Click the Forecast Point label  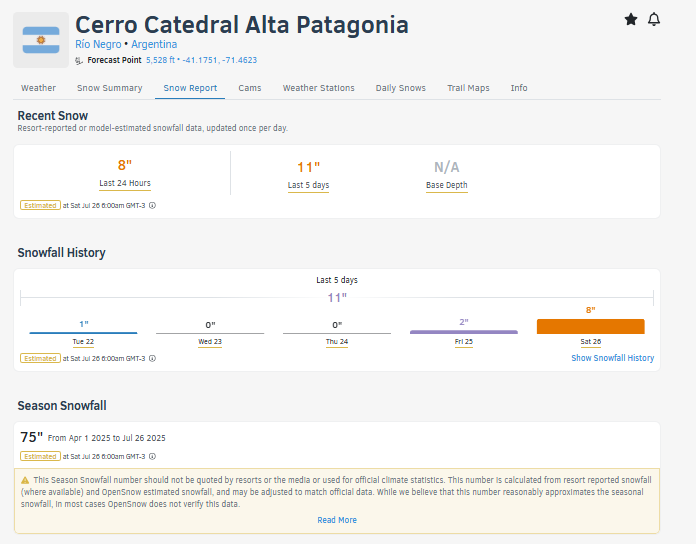[114, 60]
